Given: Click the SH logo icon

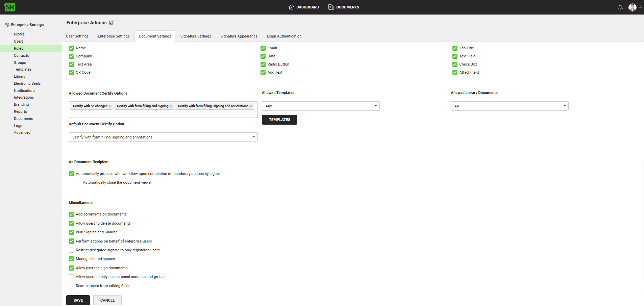Looking at the screenshot, I should point(9,7).
